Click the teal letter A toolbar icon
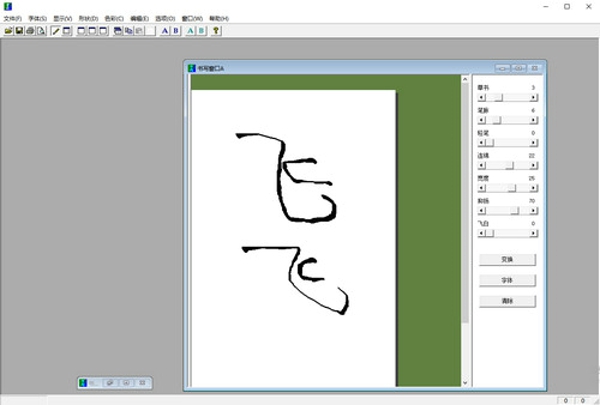Viewport: 600px width, 405px height. (190, 31)
